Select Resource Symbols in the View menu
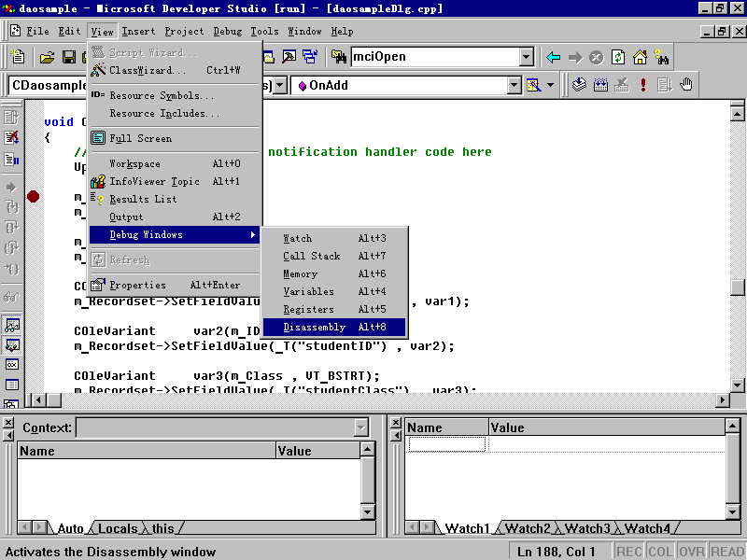 (175, 96)
